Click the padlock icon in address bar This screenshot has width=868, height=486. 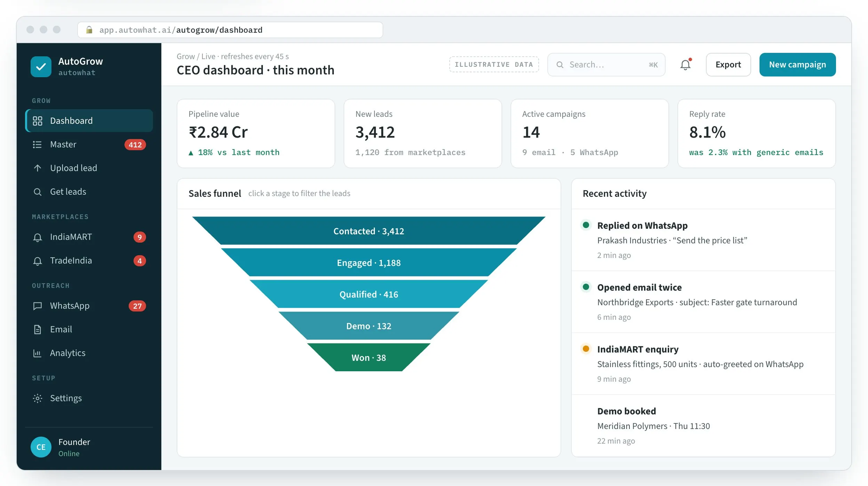(89, 30)
